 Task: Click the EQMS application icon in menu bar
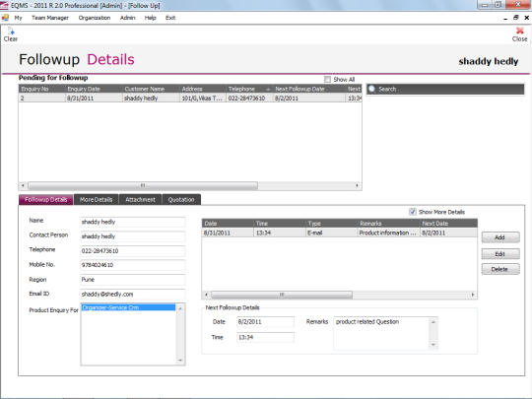coord(5,18)
